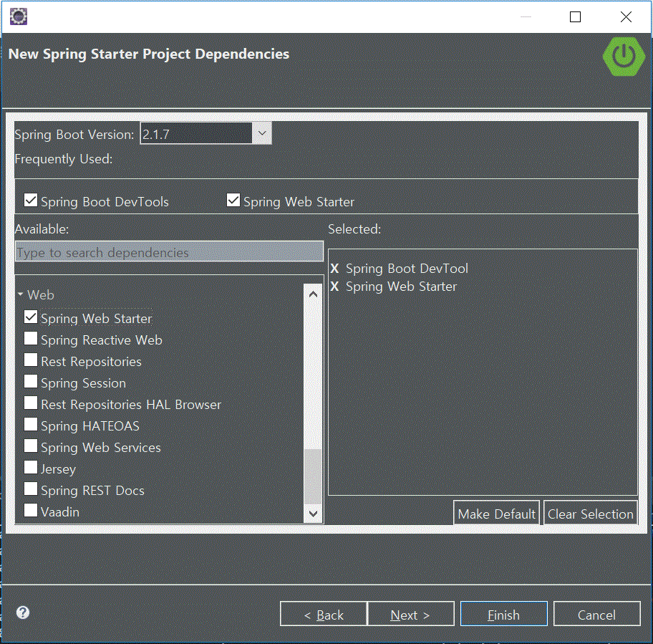Click Make Default button
This screenshot has width=653, height=644.
point(497,513)
